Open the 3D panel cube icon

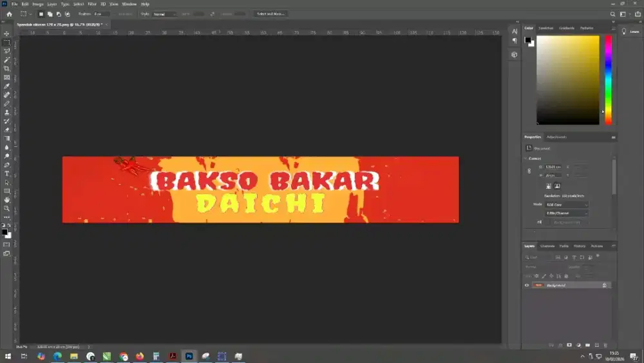pyautogui.click(x=514, y=55)
